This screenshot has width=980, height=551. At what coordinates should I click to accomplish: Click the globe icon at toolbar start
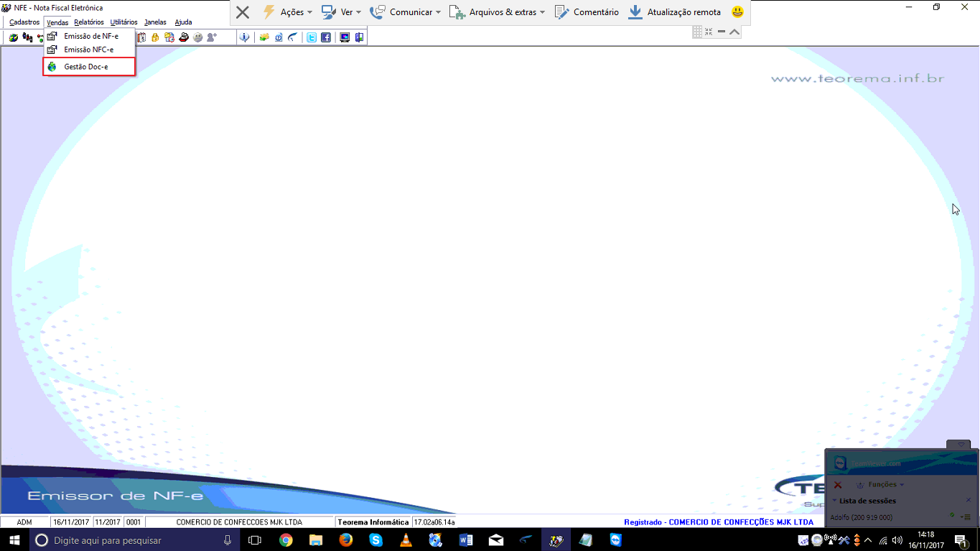(14, 37)
